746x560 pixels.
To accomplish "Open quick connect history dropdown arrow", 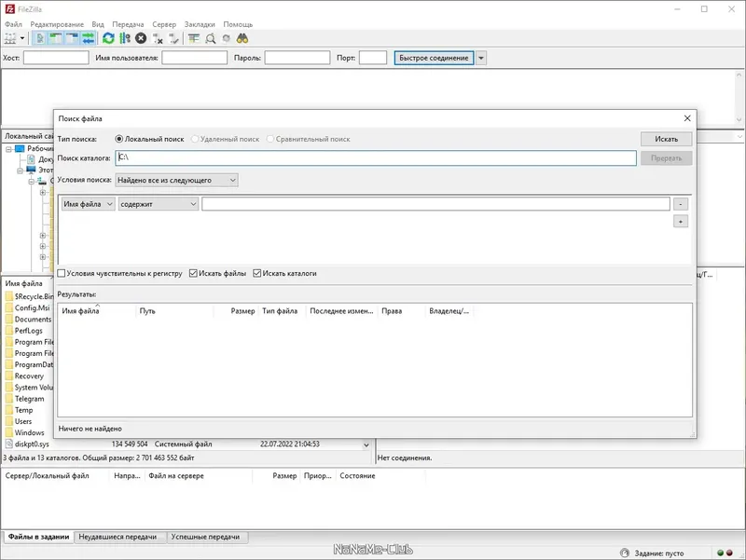I will click(x=481, y=58).
